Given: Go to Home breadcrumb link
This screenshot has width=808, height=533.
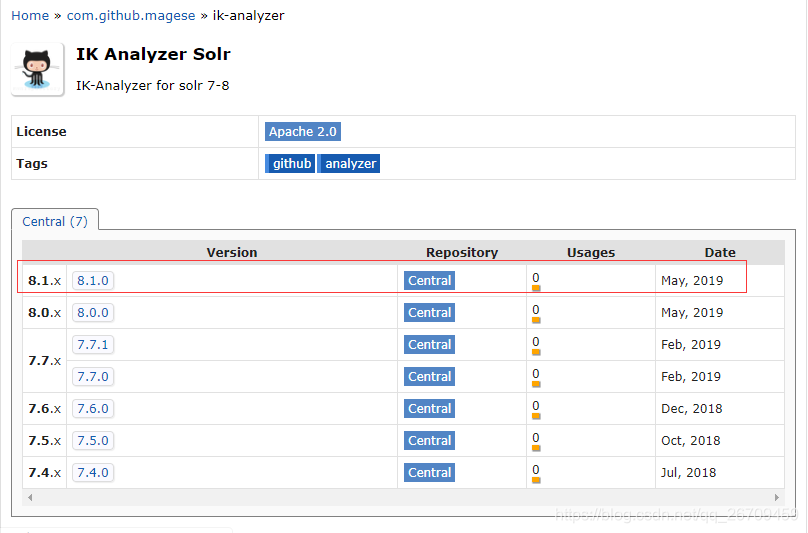Looking at the screenshot, I should (x=30, y=15).
